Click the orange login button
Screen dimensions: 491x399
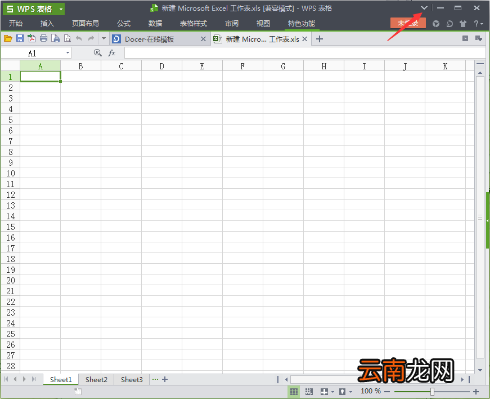click(408, 23)
